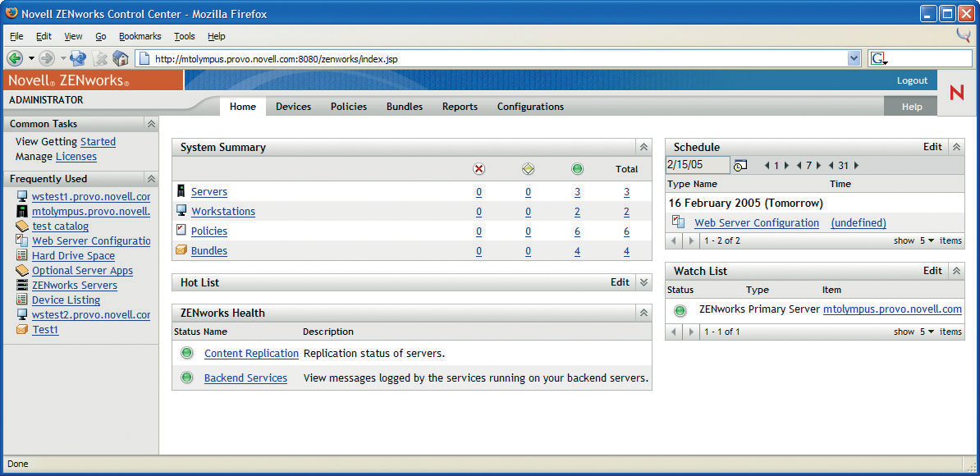
Task: Open the Back button history dropdown arrow
Action: pos(31,59)
